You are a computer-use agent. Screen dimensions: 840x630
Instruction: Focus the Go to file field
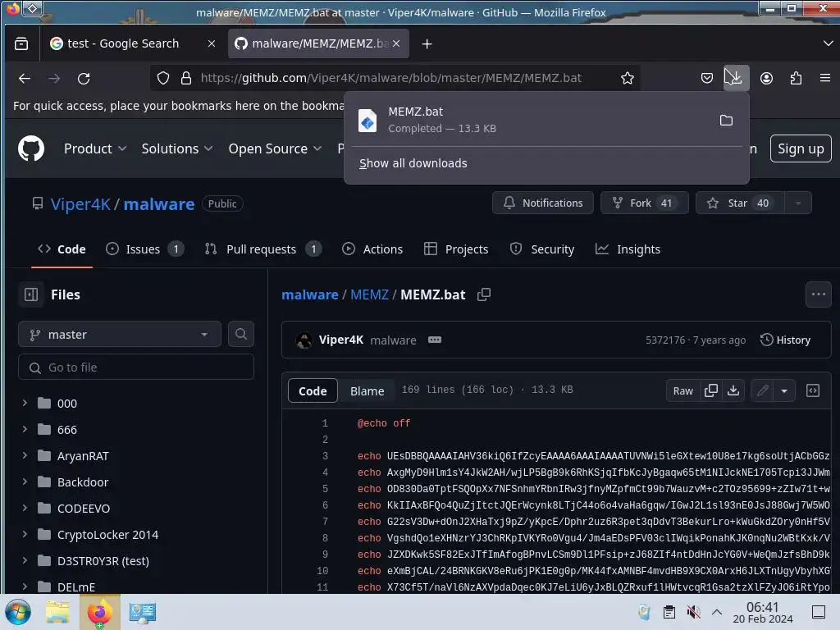click(136, 367)
